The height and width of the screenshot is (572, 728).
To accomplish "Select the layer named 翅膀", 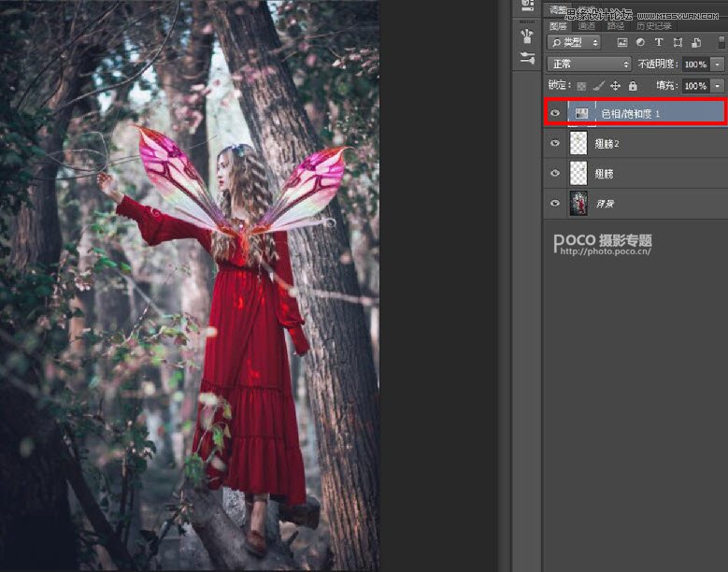I will pyautogui.click(x=604, y=174).
